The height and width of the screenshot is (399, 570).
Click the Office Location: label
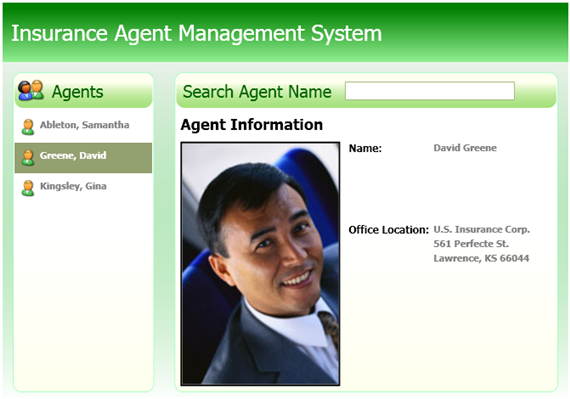[x=389, y=230]
